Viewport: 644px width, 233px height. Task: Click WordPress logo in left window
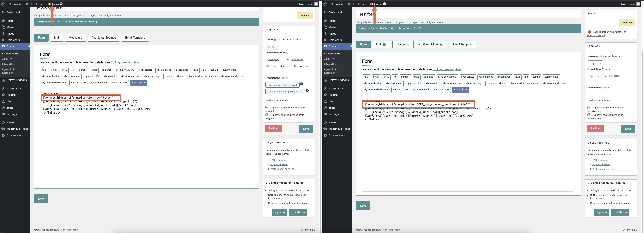coord(3,4)
